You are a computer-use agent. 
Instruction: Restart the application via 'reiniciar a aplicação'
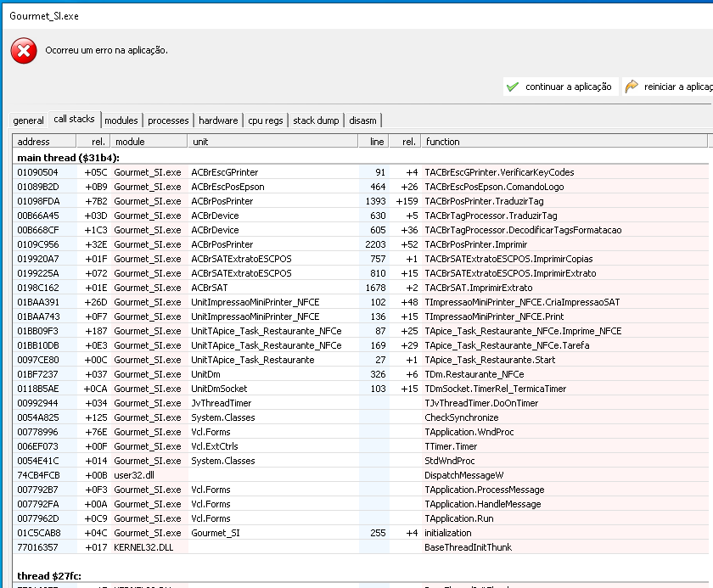pyautogui.click(x=667, y=87)
